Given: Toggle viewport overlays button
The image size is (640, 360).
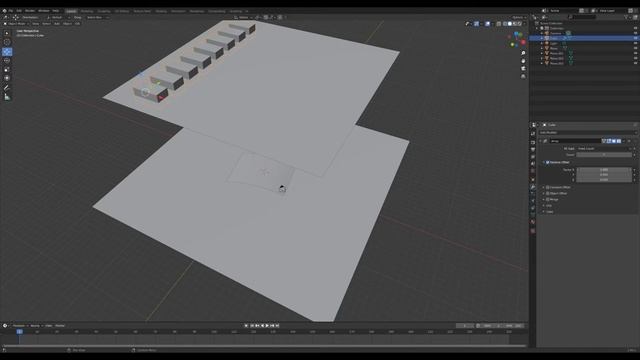Looking at the screenshot, I should [x=488, y=24].
